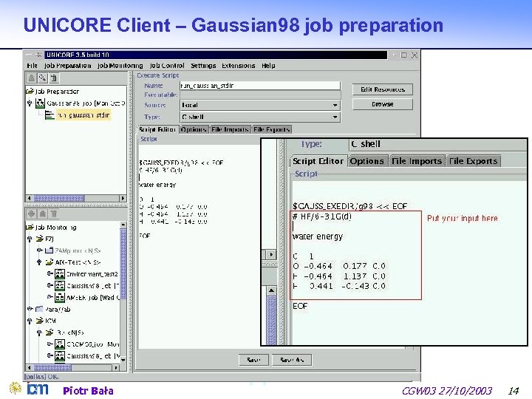Click the NJS folder icon under ICM
This screenshot has width=532, height=399.
tap(50, 332)
